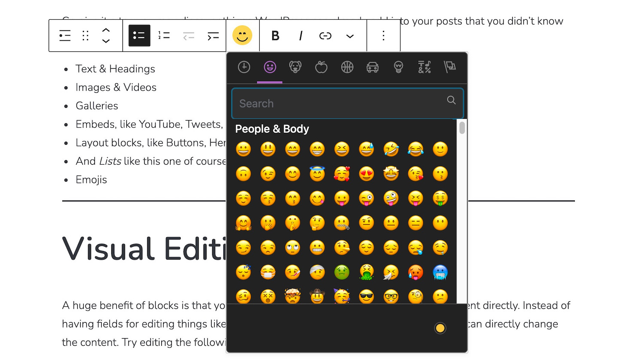Pick the grinning face emoji

(243, 149)
